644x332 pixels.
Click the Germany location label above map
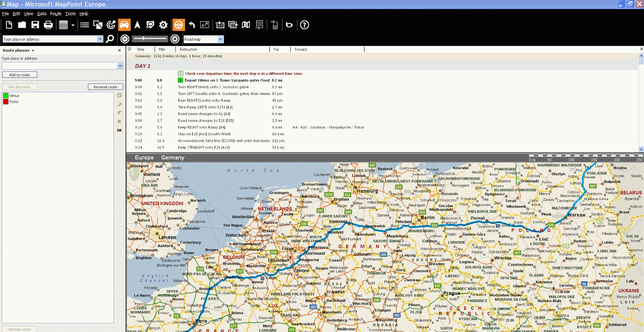173,158
